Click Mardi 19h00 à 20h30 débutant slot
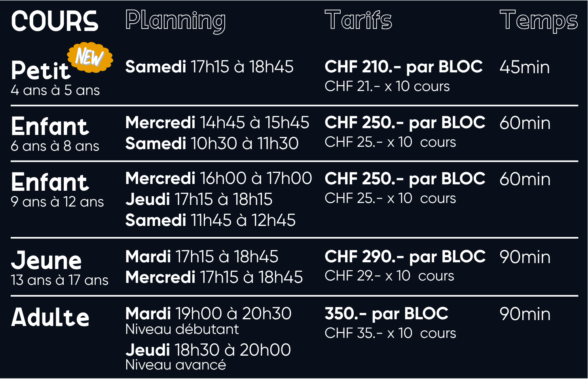The height and width of the screenshot is (379, 588). click(209, 321)
